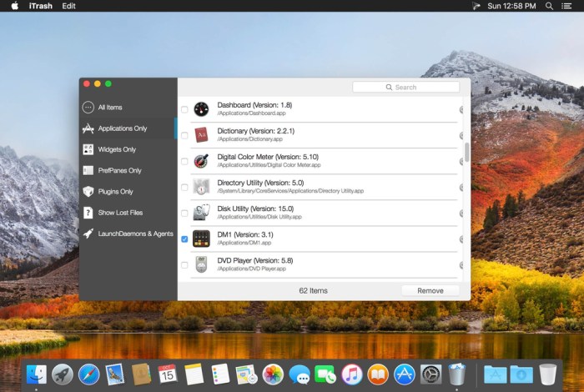Open Safari from the Dock
This screenshot has width=584, height=392.
(x=88, y=374)
